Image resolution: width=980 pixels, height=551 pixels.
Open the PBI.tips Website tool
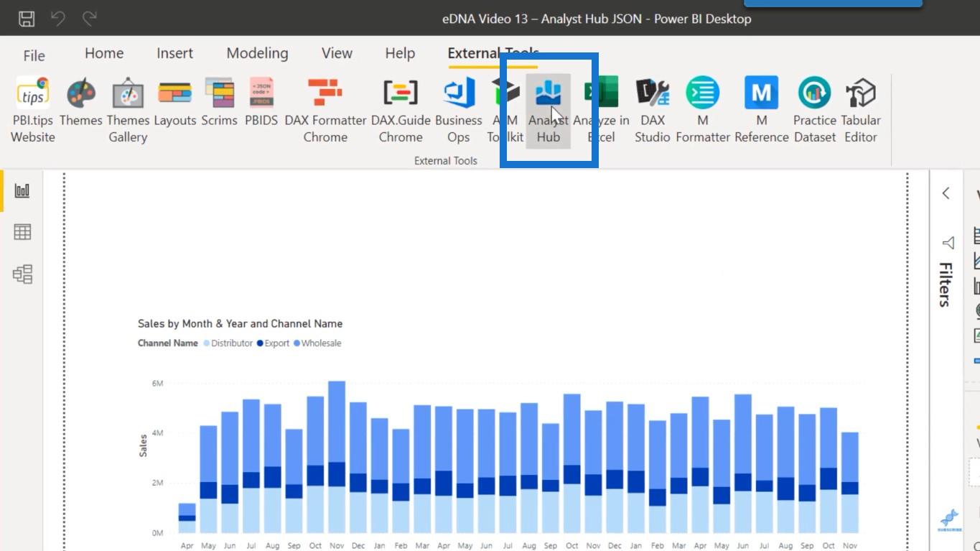pos(32,110)
